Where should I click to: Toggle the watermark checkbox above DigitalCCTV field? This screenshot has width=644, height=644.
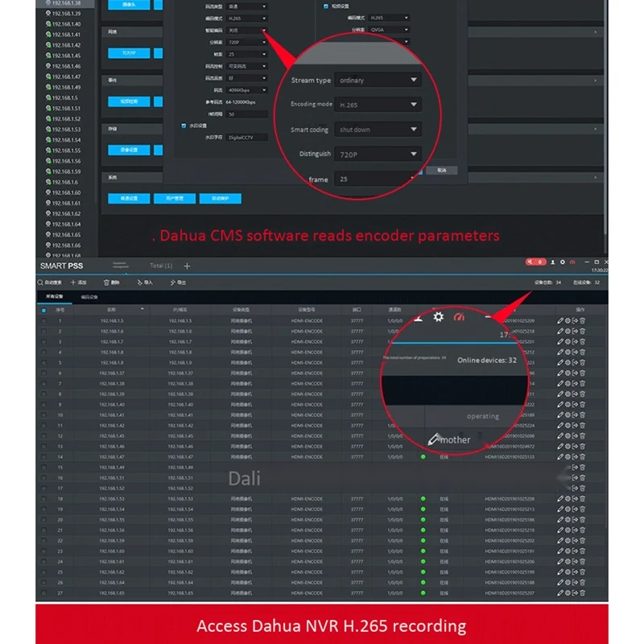(x=184, y=126)
